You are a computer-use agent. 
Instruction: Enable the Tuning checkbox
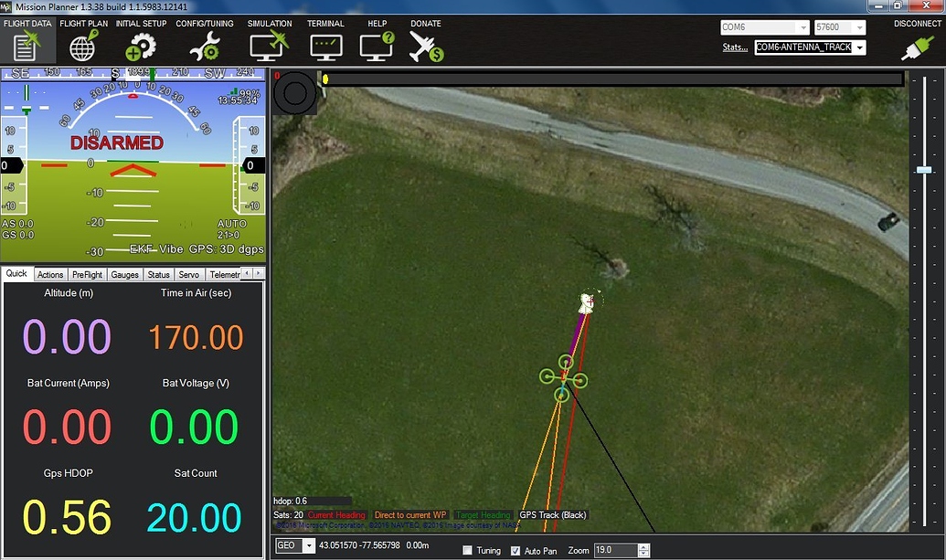pyautogui.click(x=468, y=551)
